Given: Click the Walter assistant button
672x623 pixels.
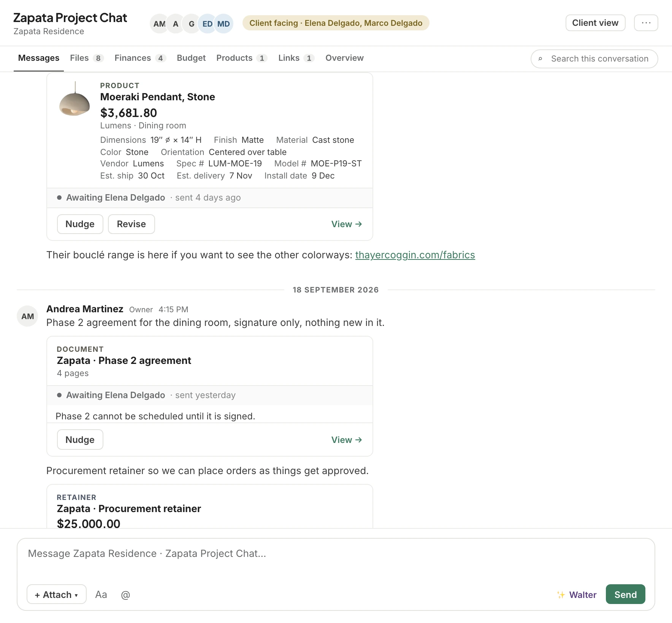Looking at the screenshot, I should [x=577, y=595].
